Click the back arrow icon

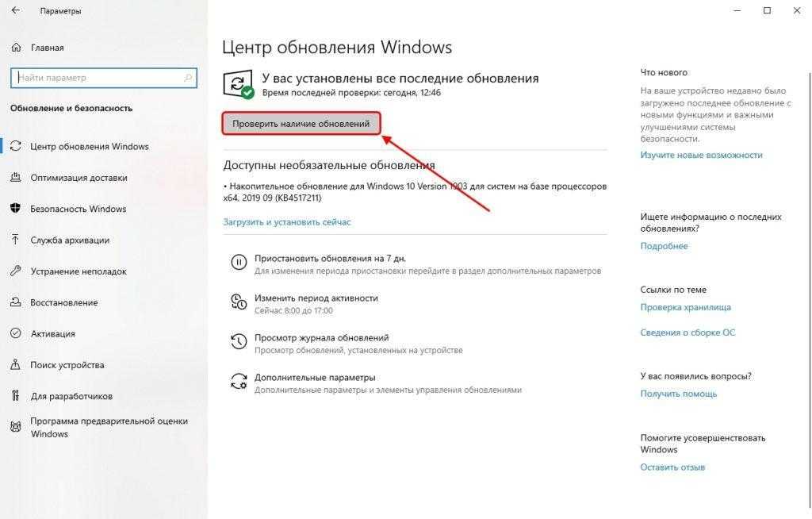click(16, 10)
